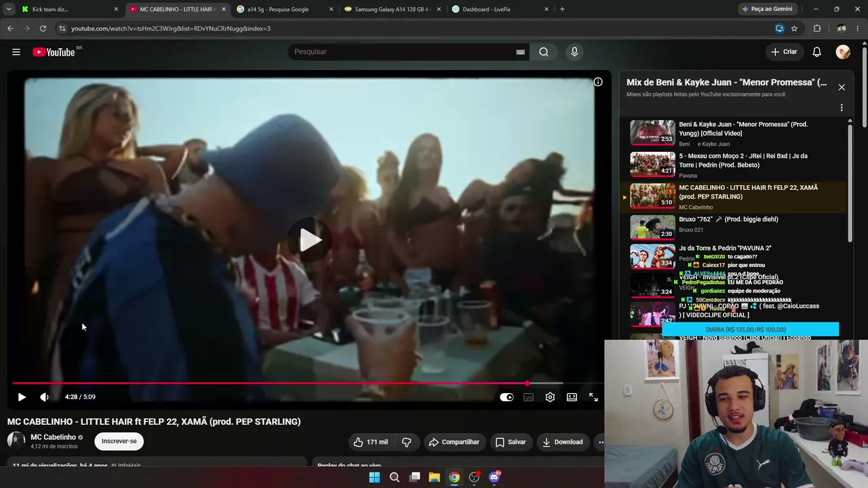Screen dimensions: 868x488
Task: Switch to Dashboard - LivePix tab
Action: pyautogui.click(x=500, y=9)
